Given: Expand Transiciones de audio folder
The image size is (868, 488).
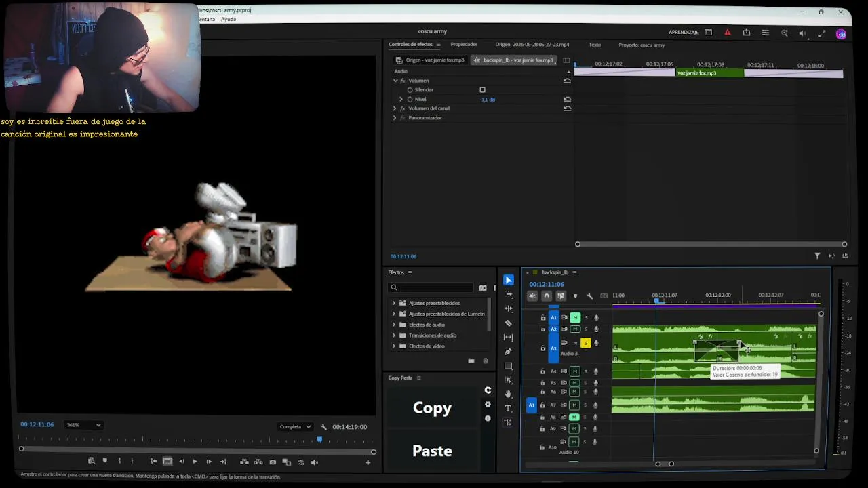Looking at the screenshot, I should (x=394, y=335).
